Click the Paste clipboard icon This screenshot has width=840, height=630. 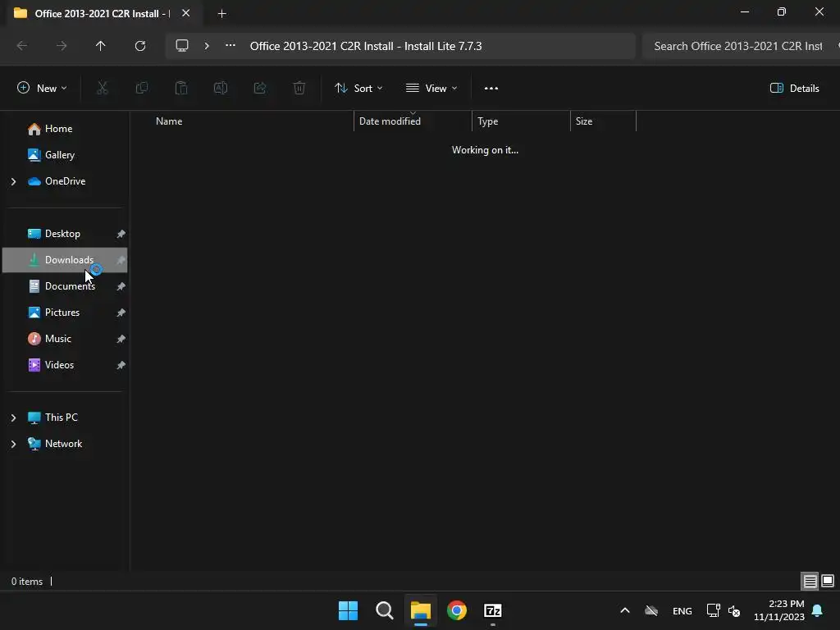point(181,89)
